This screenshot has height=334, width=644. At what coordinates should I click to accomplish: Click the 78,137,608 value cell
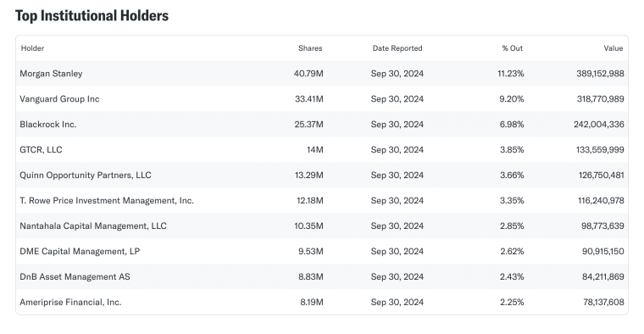click(603, 303)
